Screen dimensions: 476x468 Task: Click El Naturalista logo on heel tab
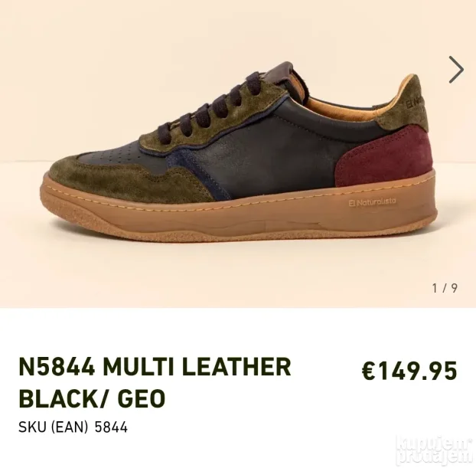pyautogui.click(x=416, y=102)
